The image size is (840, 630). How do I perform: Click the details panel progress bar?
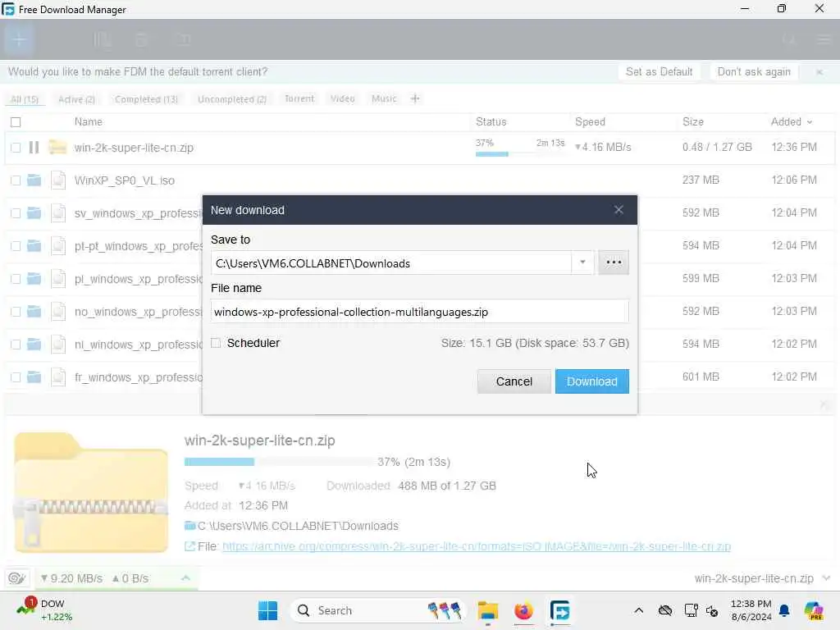(x=279, y=462)
